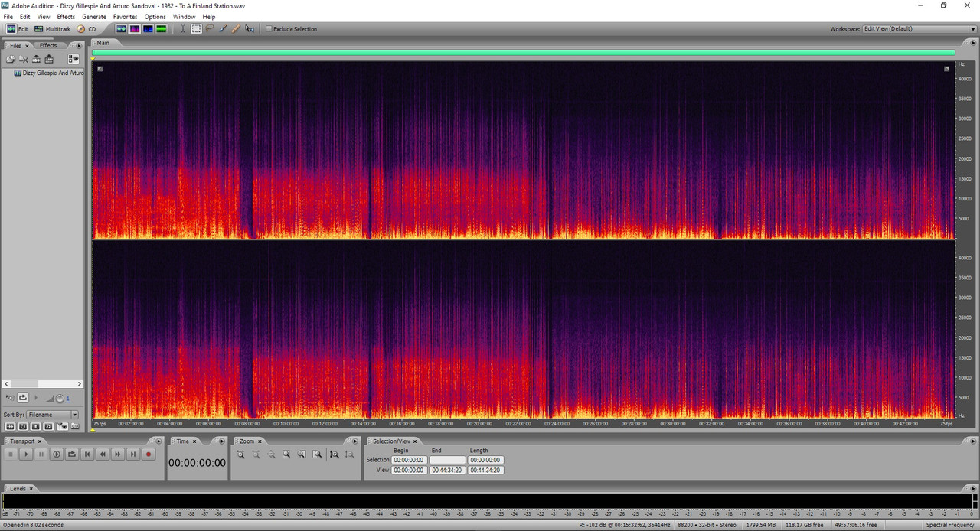Open the Generate menu
Screen dimensions: 980x531
click(94, 17)
